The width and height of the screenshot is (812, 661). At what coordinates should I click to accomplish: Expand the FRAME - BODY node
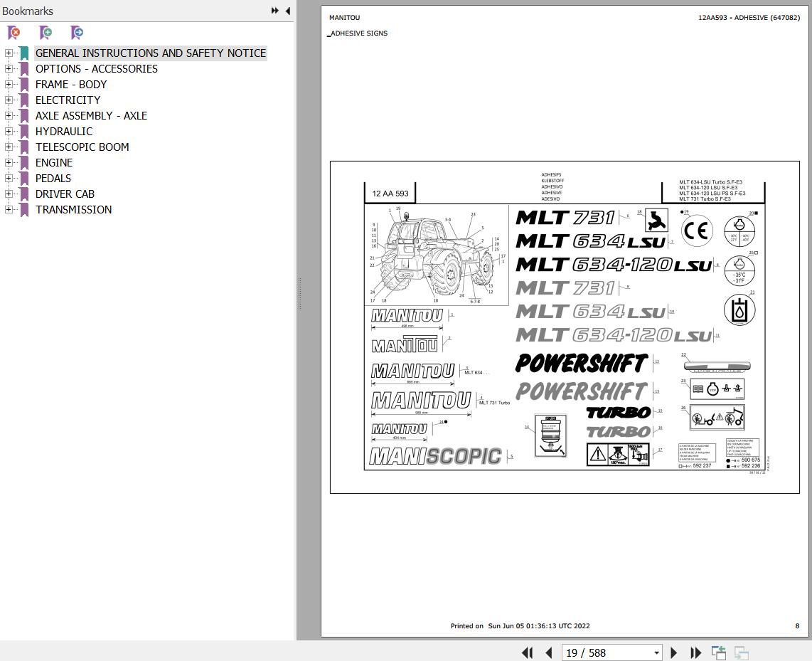[x=9, y=84]
